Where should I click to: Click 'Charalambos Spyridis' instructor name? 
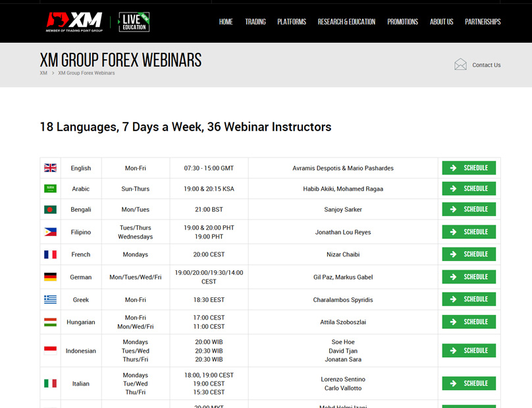click(343, 300)
